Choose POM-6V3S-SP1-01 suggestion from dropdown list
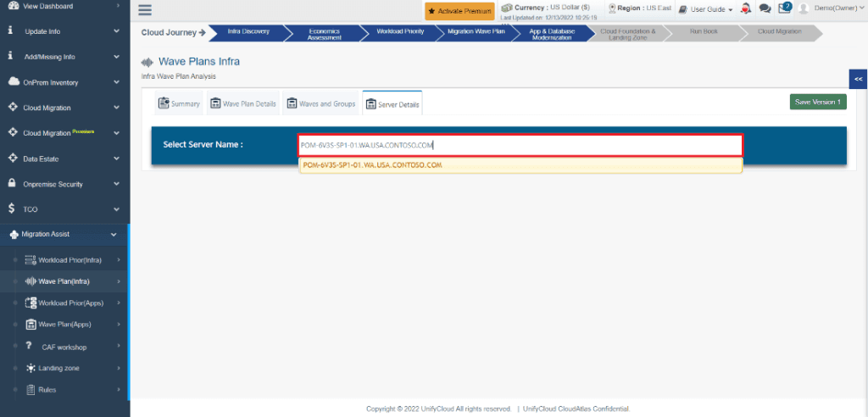 click(x=520, y=165)
